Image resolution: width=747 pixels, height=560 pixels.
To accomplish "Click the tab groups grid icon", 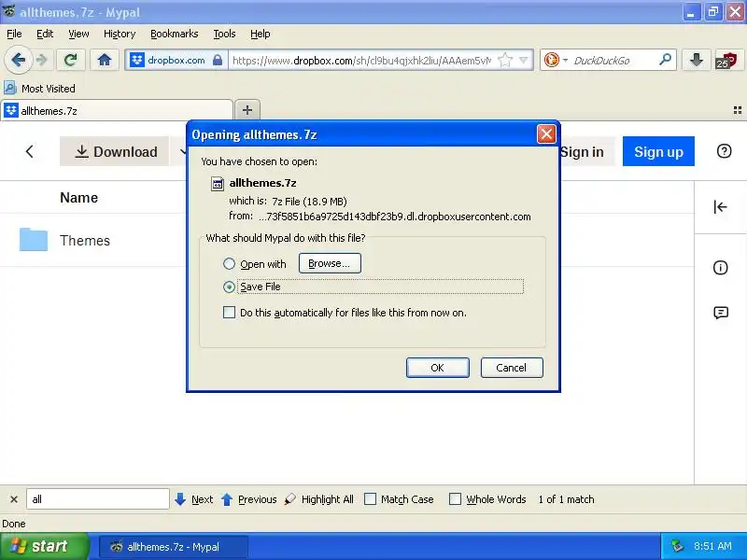I will click(738, 110).
